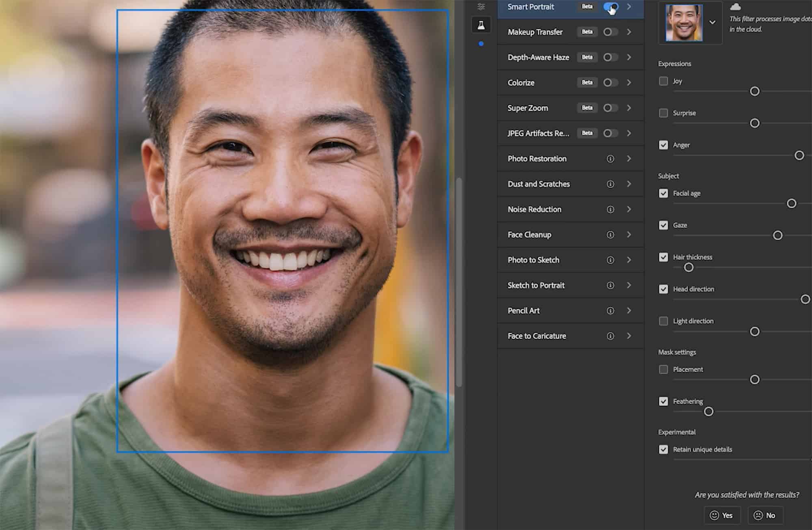This screenshot has height=530, width=812.
Task: Open Face to Caricature filter settings
Action: click(x=630, y=335)
